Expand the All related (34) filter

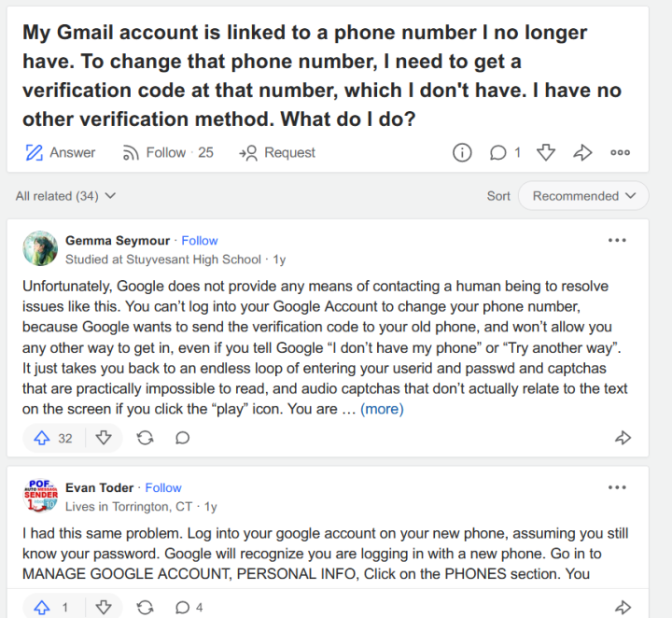[65, 196]
